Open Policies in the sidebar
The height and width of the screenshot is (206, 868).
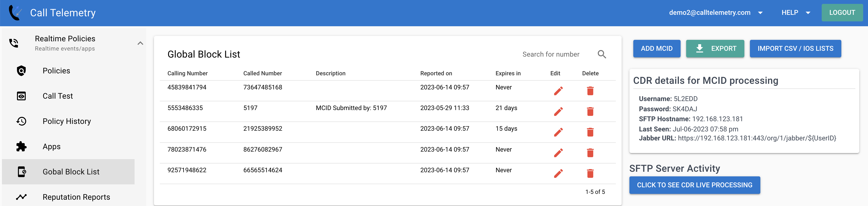[68, 71]
